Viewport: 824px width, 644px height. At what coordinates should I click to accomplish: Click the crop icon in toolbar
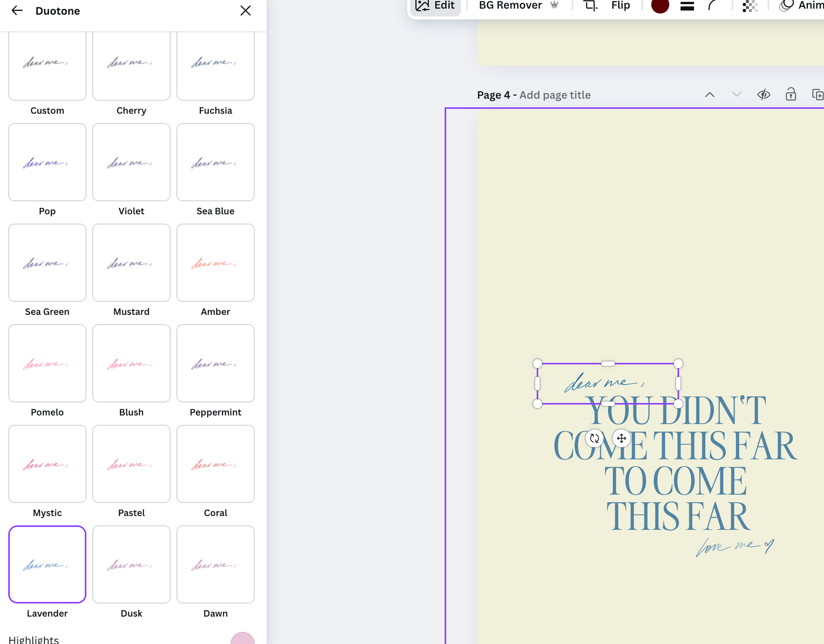(590, 6)
